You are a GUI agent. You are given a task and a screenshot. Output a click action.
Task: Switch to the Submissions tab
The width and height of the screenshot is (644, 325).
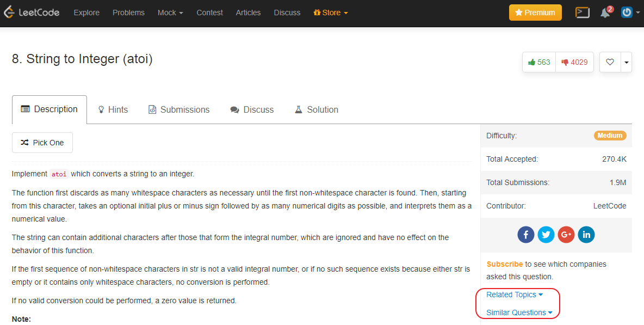coord(178,110)
